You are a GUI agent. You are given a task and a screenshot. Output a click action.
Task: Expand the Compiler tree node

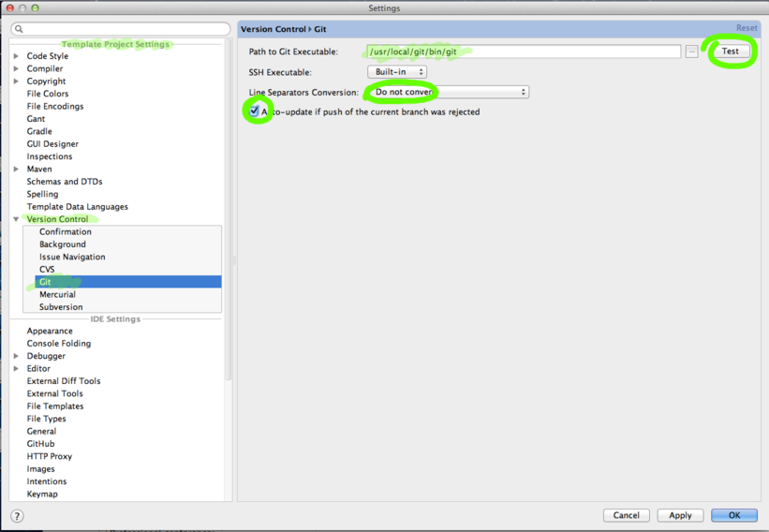(16, 68)
